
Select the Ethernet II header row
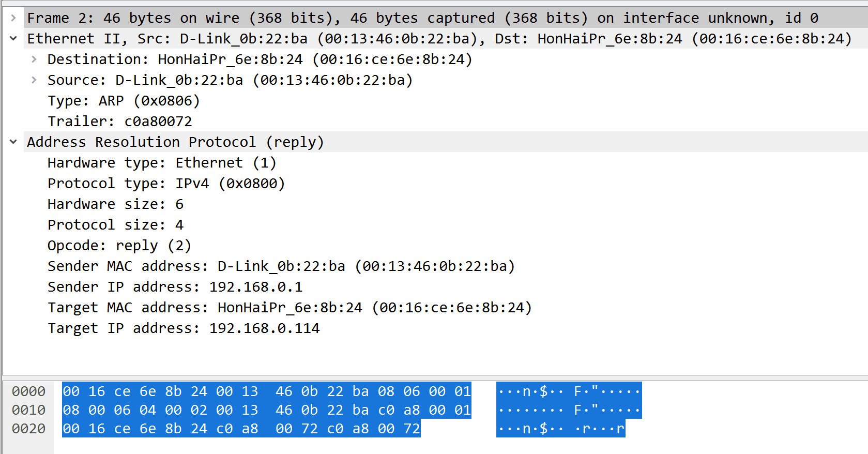click(x=446, y=39)
